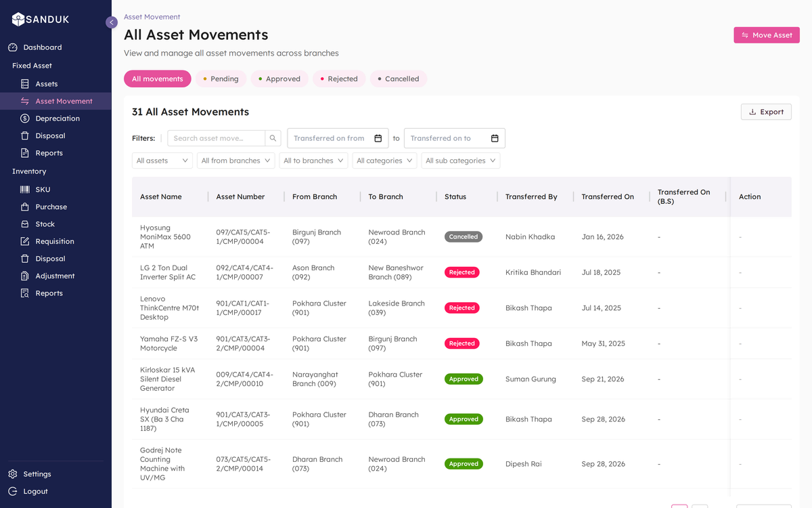Click the Settings gear icon
This screenshot has width=812, height=508.
pos(13,474)
